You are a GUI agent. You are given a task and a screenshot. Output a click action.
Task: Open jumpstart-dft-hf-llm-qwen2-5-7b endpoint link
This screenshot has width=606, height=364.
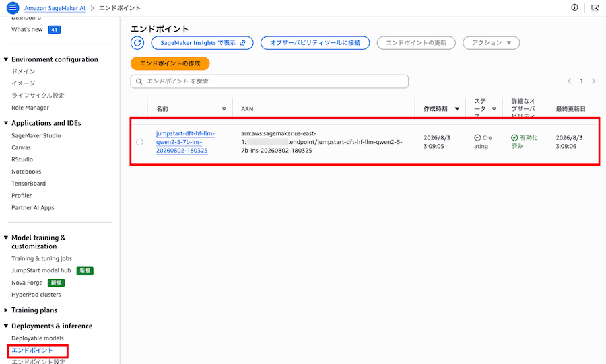pos(185,142)
